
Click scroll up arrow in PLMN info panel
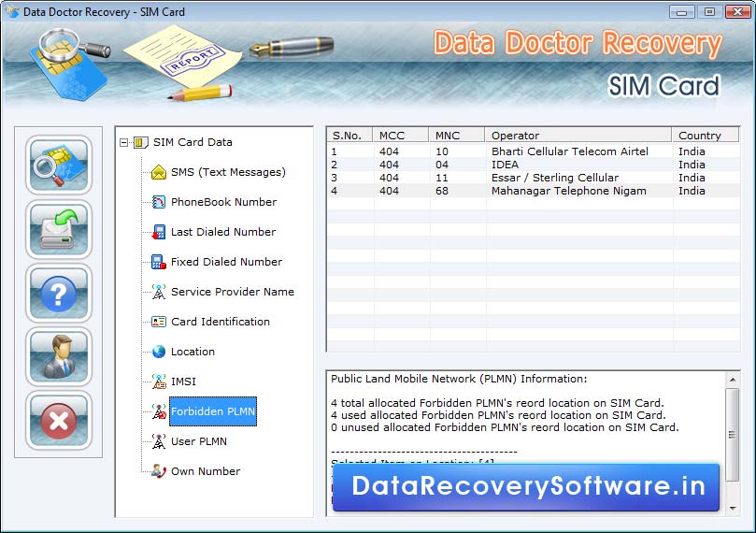(x=733, y=380)
